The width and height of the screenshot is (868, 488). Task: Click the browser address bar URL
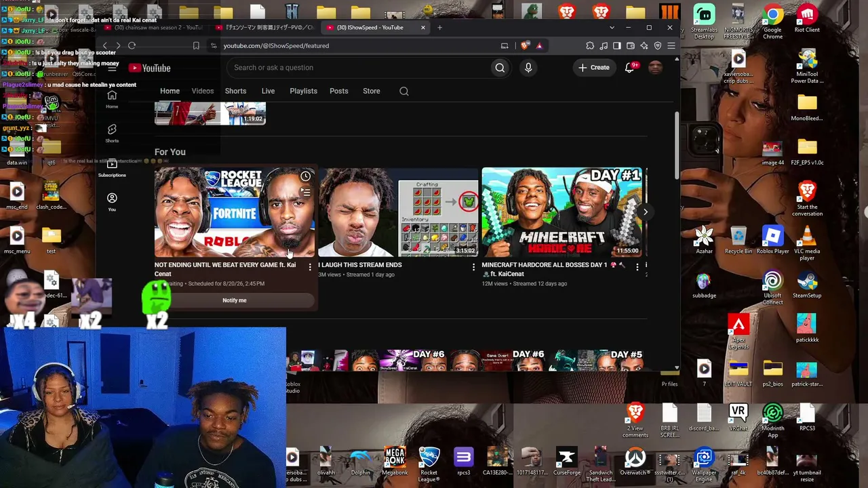(x=276, y=45)
